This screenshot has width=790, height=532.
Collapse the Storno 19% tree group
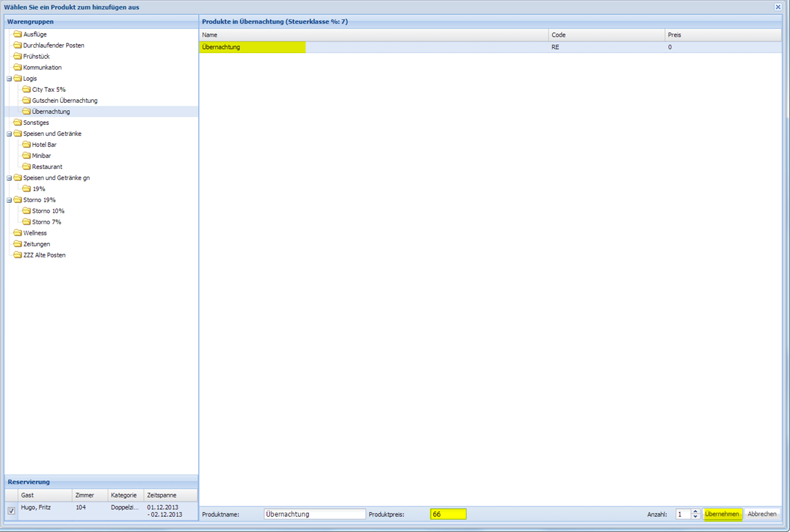9,200
